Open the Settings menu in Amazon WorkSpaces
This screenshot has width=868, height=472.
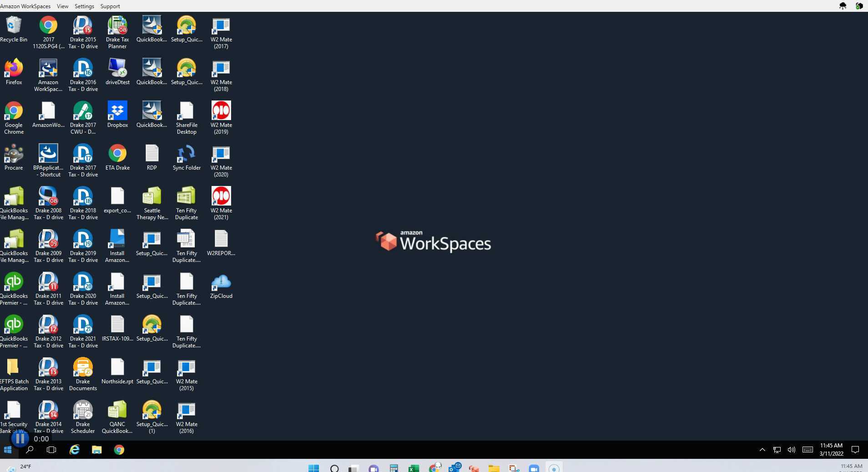coord(84,6)
